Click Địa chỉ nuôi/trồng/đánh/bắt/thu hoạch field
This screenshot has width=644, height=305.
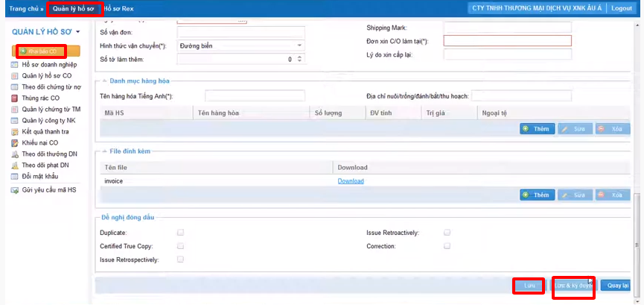pyautogui.click(x=522, y=96)
